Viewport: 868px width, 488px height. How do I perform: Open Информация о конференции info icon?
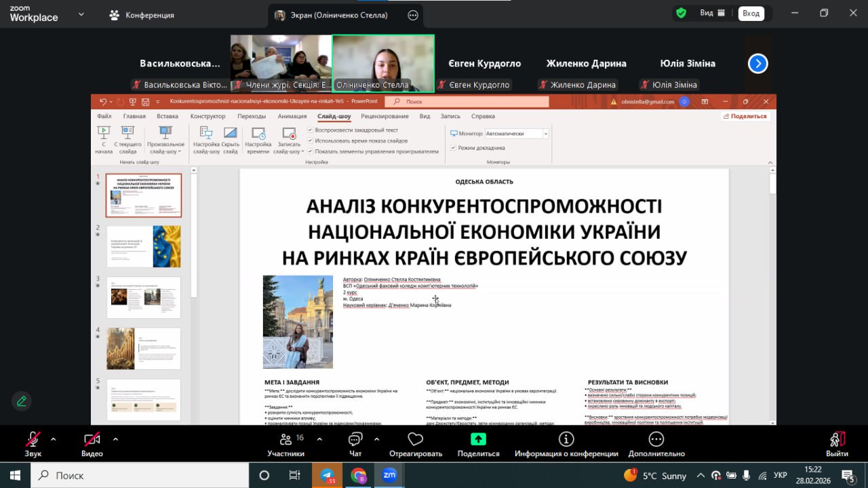[x=566, y=439]
